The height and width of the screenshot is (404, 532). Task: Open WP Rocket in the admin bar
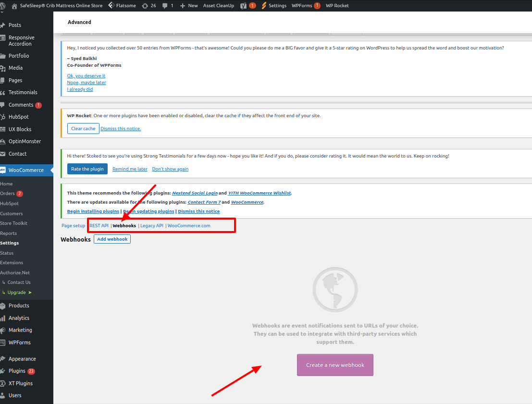(x=337, y=6)
